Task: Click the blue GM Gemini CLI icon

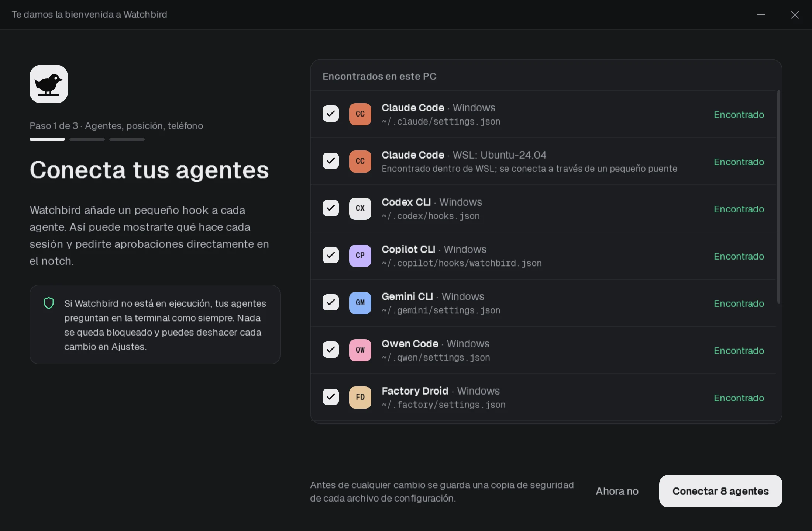Action: coord(360,303)
